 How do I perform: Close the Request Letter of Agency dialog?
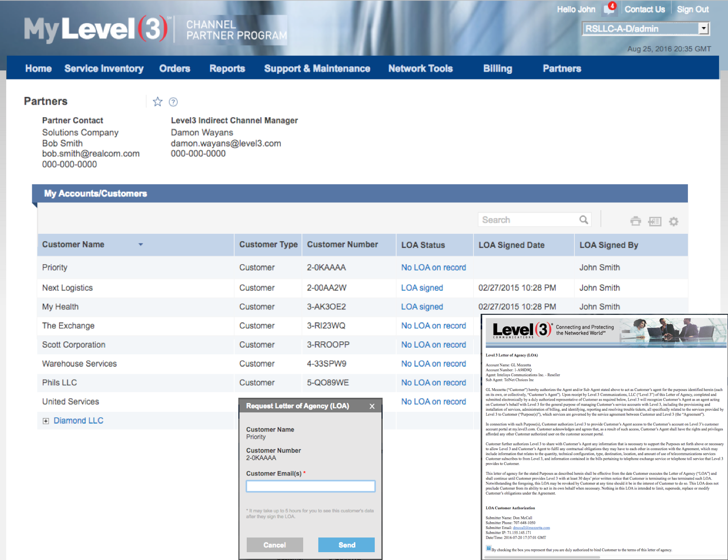pyautogui.click(x=372, y=406)
